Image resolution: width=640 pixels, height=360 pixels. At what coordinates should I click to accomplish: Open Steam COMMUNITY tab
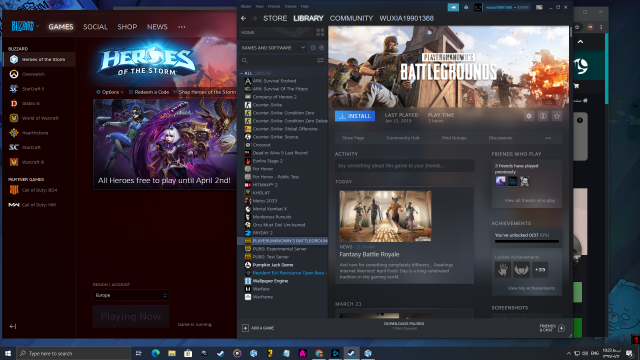coord(351,18)
